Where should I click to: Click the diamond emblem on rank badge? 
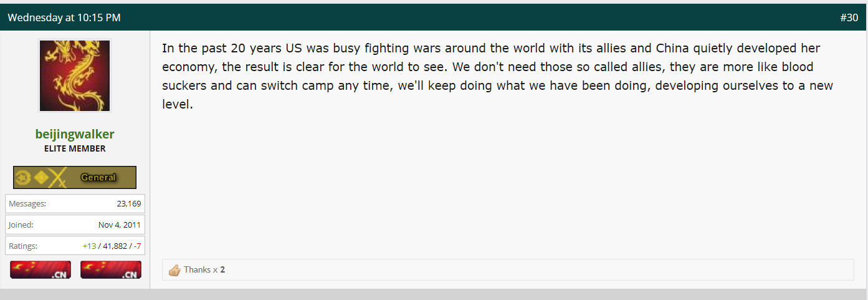point(41,178)
